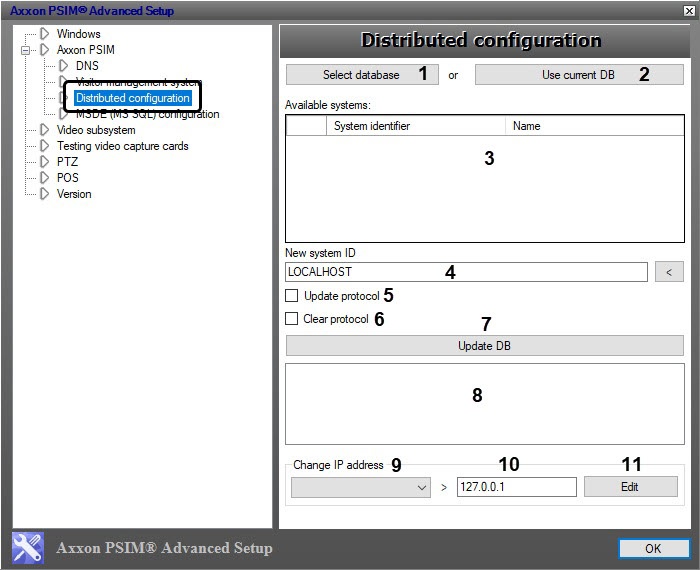Image resolution: width=700 pixels, height=570 pixels.
Task: Click the New system ID field showing LOCALHOST
Action: [466, 272]
